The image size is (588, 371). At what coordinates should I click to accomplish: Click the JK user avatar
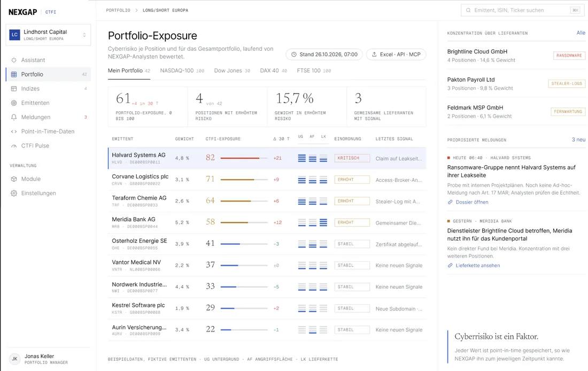click(x=14, y=359)
